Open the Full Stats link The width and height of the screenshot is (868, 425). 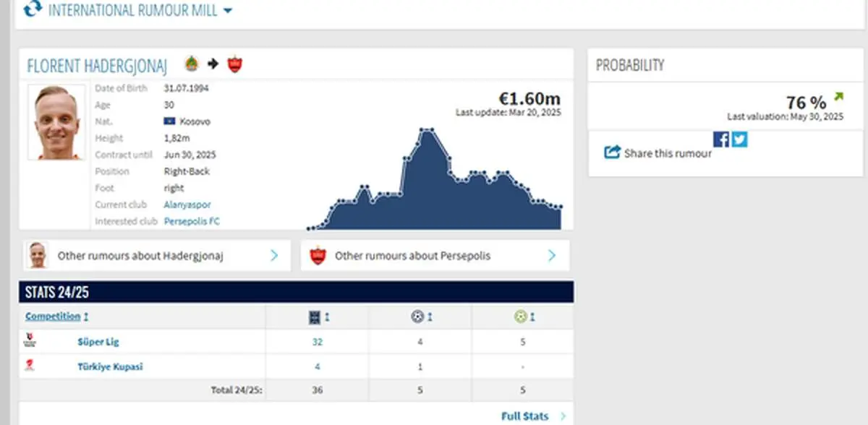click(525, 416)
